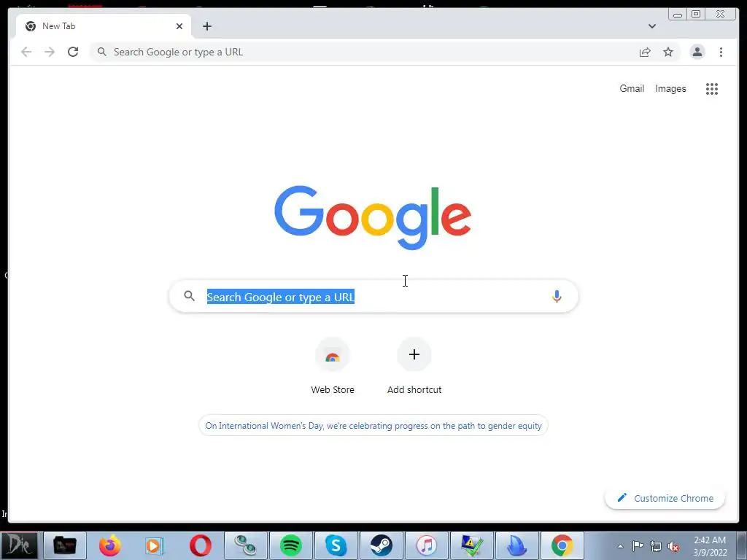This screenshot has height=560, width=747.
Task: Bookmark this tab with the star icon
Action: 668,52
